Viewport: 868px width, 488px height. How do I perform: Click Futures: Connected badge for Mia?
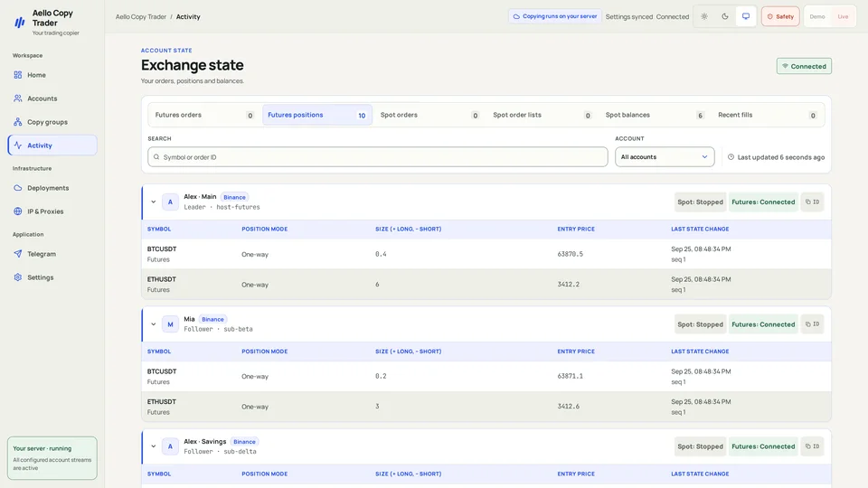[763, 324]
